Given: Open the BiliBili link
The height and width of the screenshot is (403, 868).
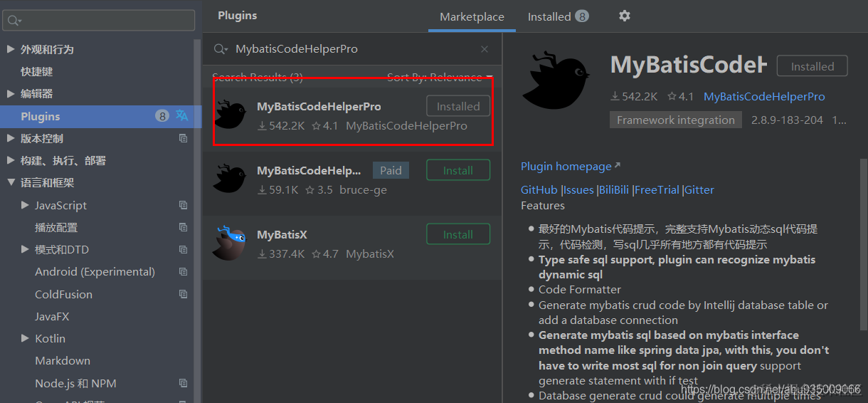Looking at the screenshot, I should click(x=615, y=189).
